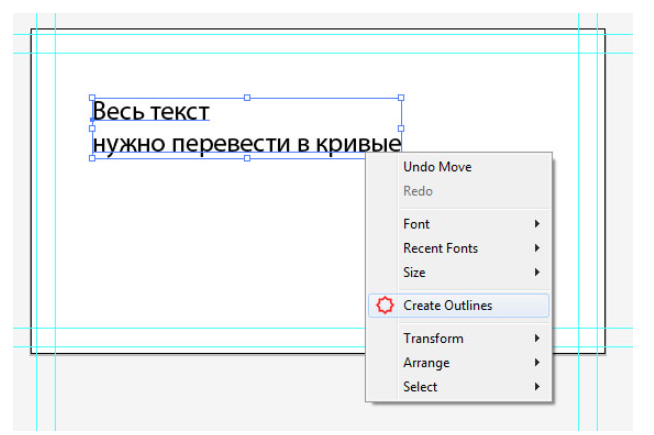The image size is (654, 435).
Task: Choose Undo Move in context menu
Action: [x=459, y=167]
